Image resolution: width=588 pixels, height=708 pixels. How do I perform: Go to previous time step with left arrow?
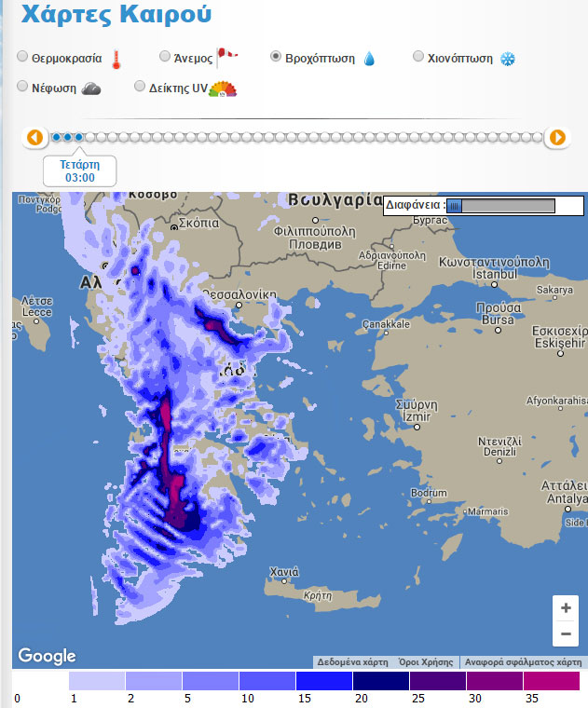tap(34, 138)
